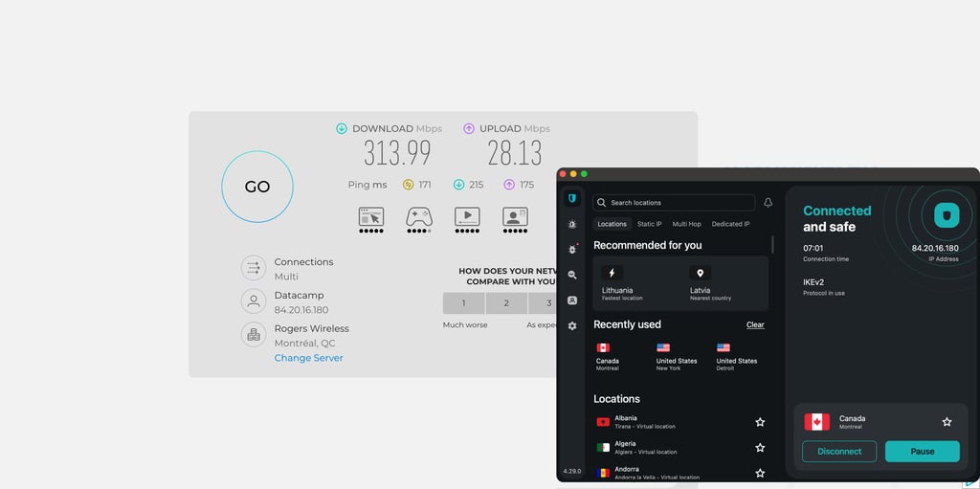
Task: Open Antivirus bug icon with red dot
Action: pyautogui.click(x=572, y=250)
